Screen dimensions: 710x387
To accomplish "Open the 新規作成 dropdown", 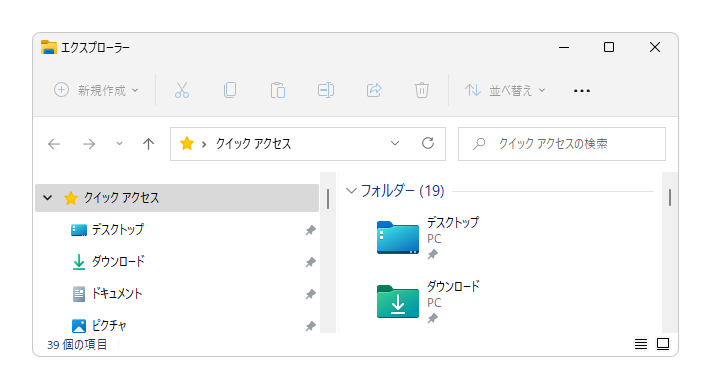I will click(96, 90).
